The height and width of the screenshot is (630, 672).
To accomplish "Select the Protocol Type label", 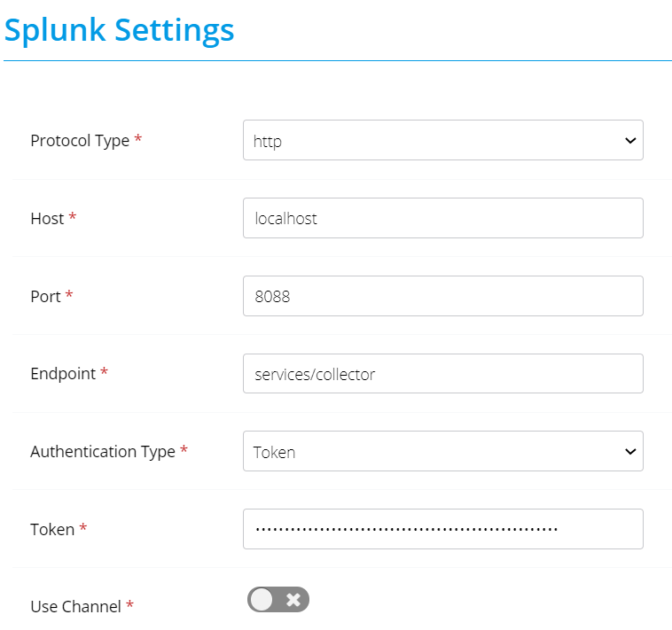I will (80, 141).
